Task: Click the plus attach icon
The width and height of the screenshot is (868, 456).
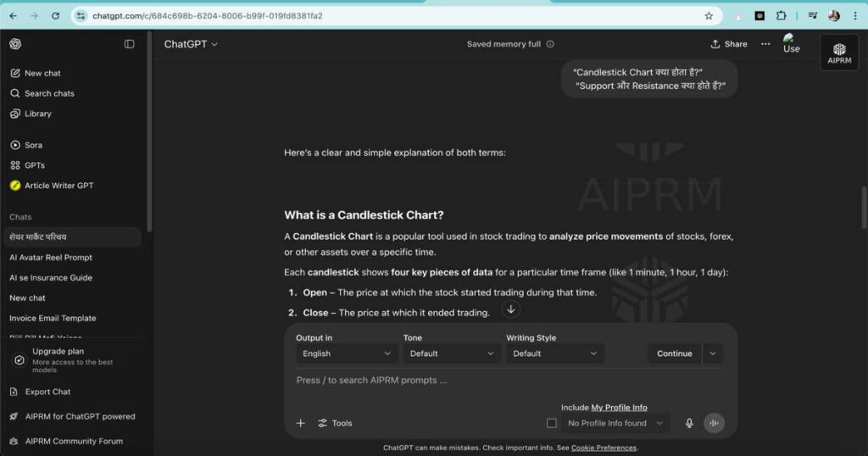Action: 301,423
